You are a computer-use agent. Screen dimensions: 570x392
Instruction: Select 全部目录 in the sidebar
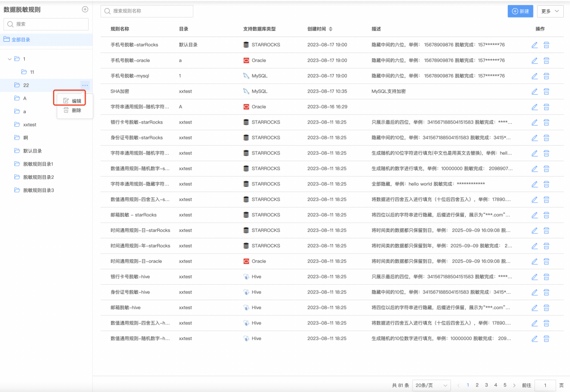pos(46,40)
